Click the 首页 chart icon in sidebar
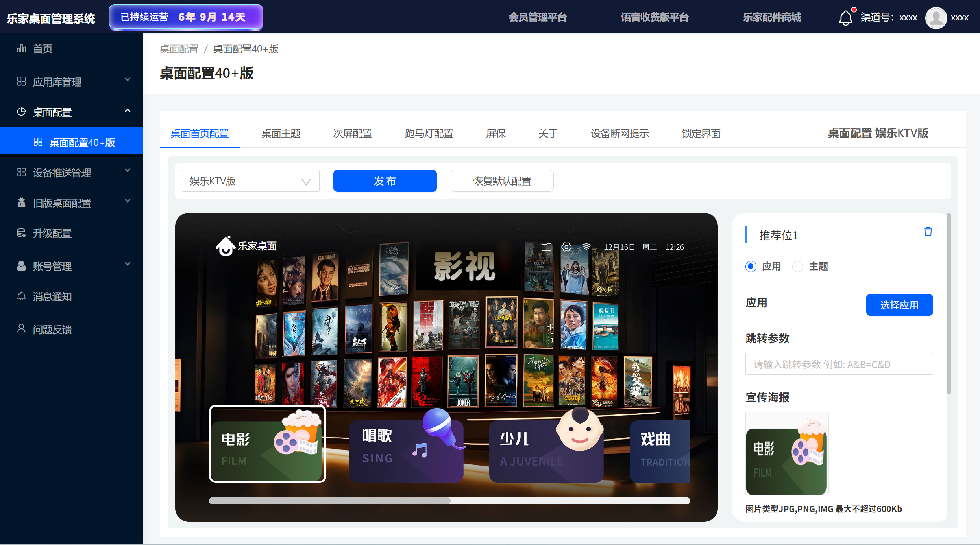 [x=21, y=48]
